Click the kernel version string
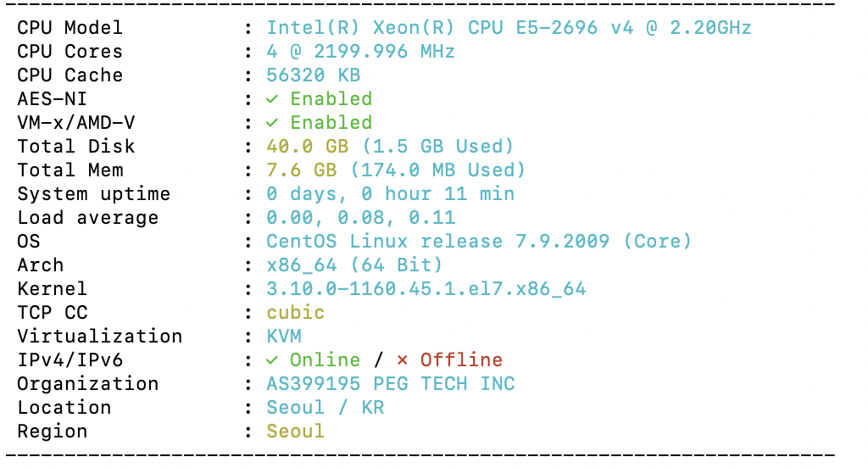 click(x=426, y=289)
